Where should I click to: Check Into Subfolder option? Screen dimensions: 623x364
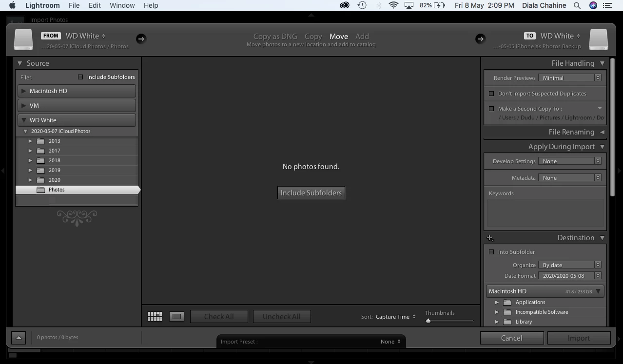[491, 252]
